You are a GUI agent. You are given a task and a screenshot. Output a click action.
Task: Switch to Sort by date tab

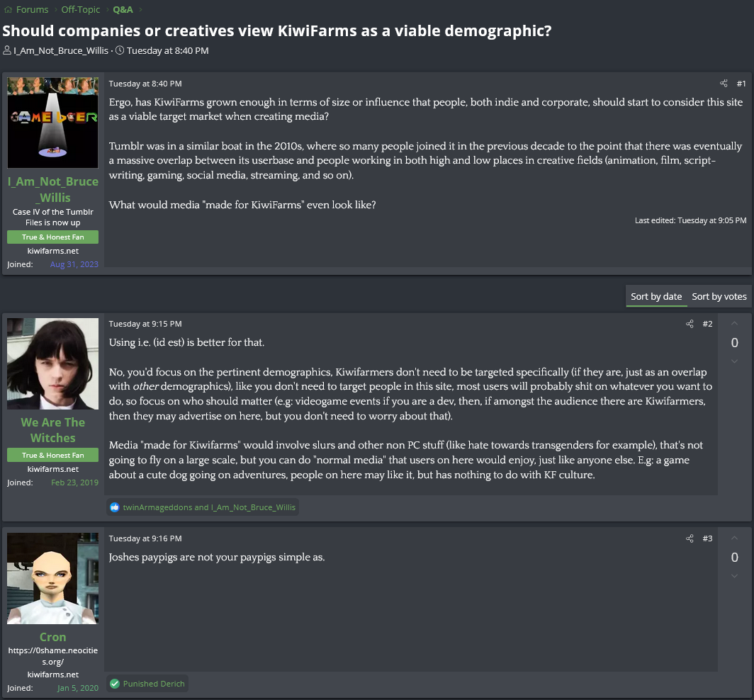point(656,297)
